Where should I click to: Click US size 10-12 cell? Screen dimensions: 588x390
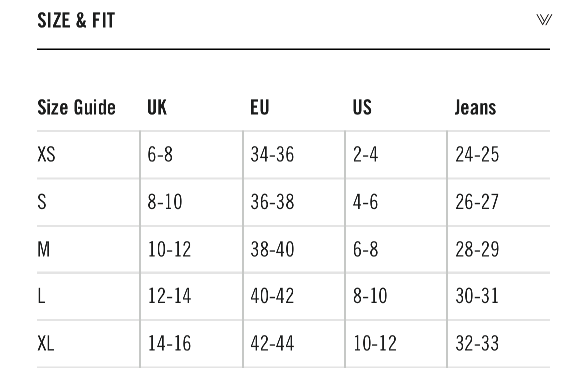(x=375, y=344)
